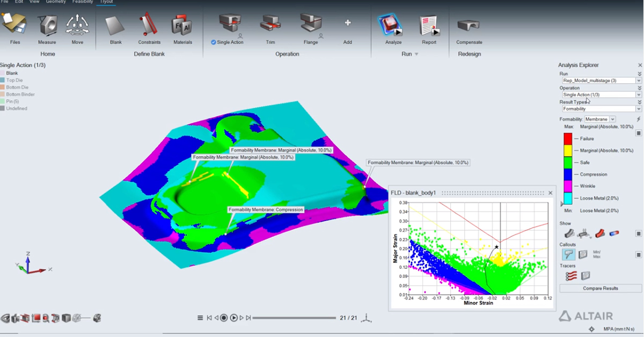The width and height of the screenshot is (644, 337).
Task: Click the model settings gear icon near MPA units
Action: click(x=591, y=329)
